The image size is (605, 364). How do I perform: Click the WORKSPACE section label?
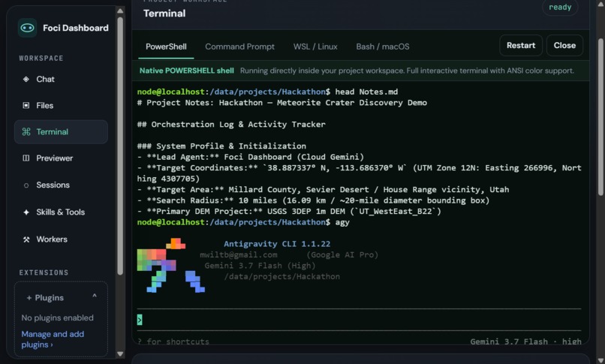coord(41,59)
